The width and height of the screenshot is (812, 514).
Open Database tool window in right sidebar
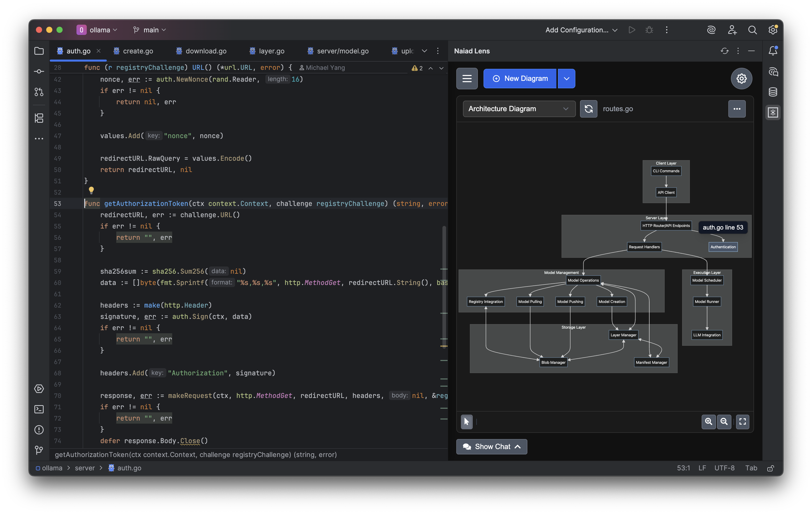(x=773, y=92)
